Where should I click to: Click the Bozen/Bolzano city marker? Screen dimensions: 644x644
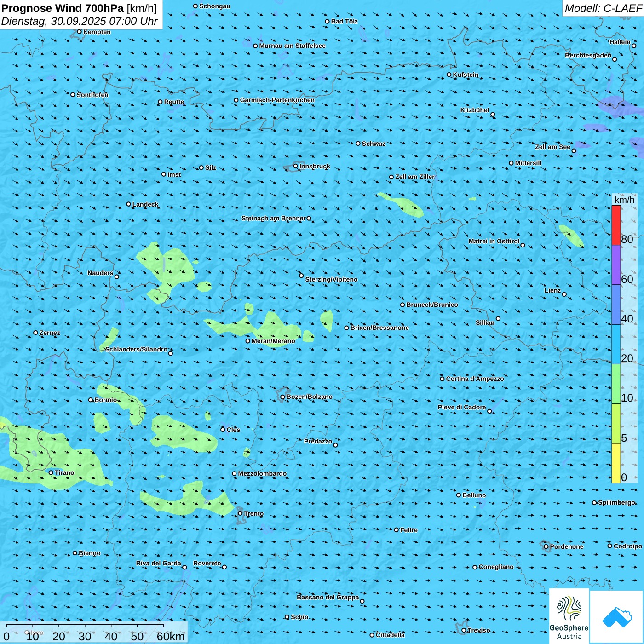[283, 397]
